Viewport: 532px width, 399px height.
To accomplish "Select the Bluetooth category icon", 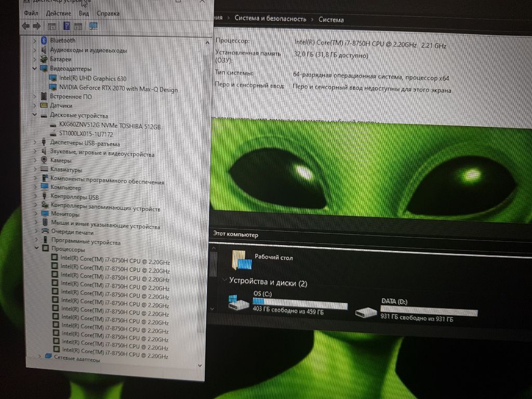I will (44, 41).
